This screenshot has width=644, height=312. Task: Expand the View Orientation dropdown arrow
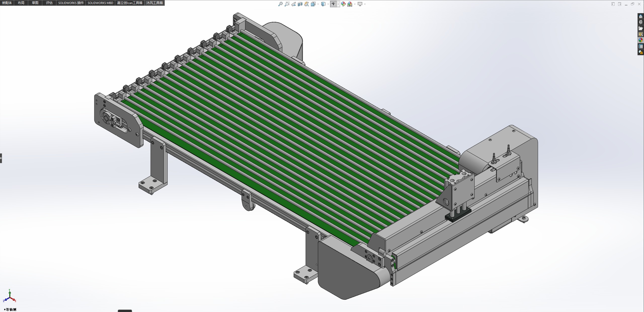[318, 4]
